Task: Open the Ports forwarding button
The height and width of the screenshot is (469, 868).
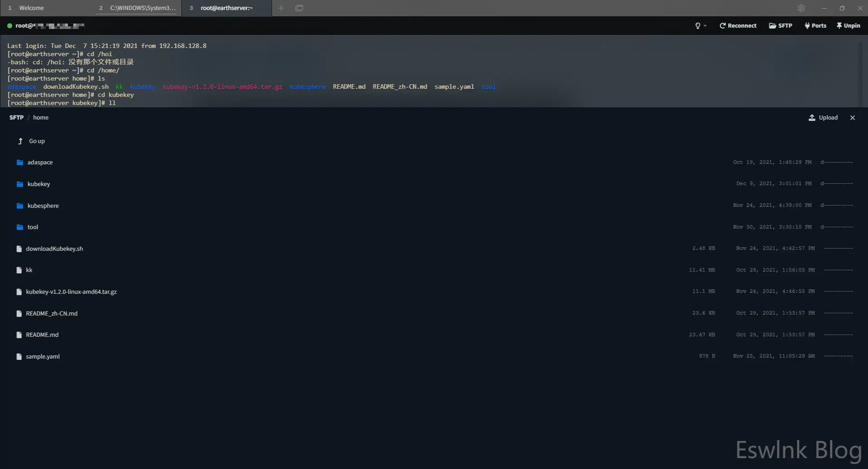Action: click(x=816, y=26)
